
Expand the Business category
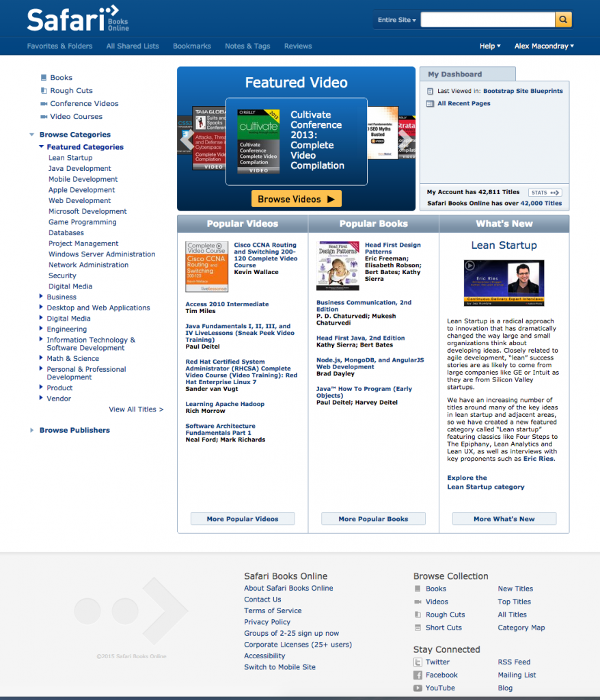click(x=41, y=297)
